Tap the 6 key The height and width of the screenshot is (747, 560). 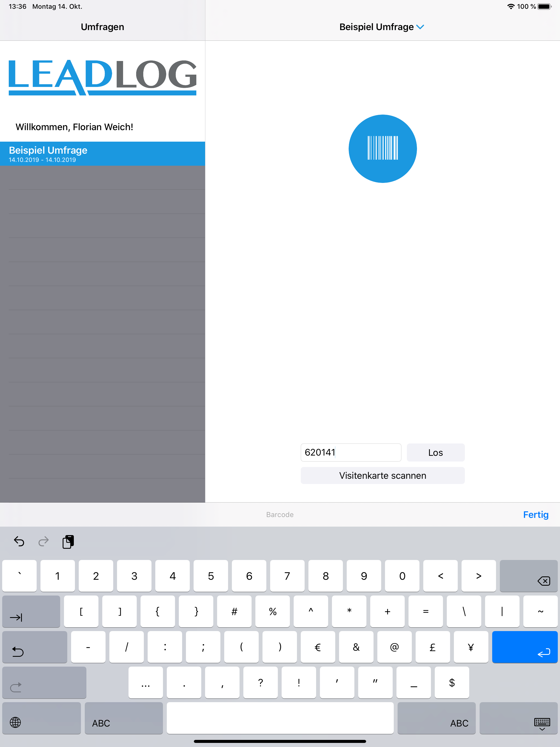coord(249,576)
